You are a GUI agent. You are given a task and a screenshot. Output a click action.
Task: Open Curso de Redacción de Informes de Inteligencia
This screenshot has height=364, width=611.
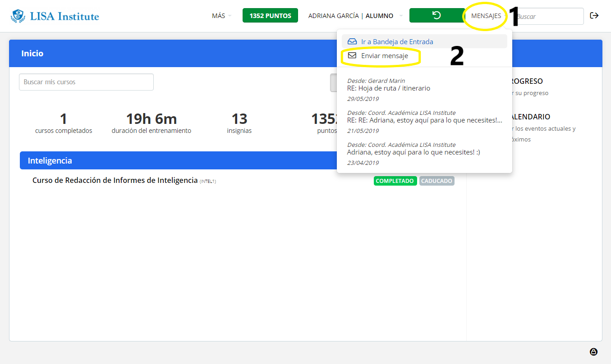point(115,181)
